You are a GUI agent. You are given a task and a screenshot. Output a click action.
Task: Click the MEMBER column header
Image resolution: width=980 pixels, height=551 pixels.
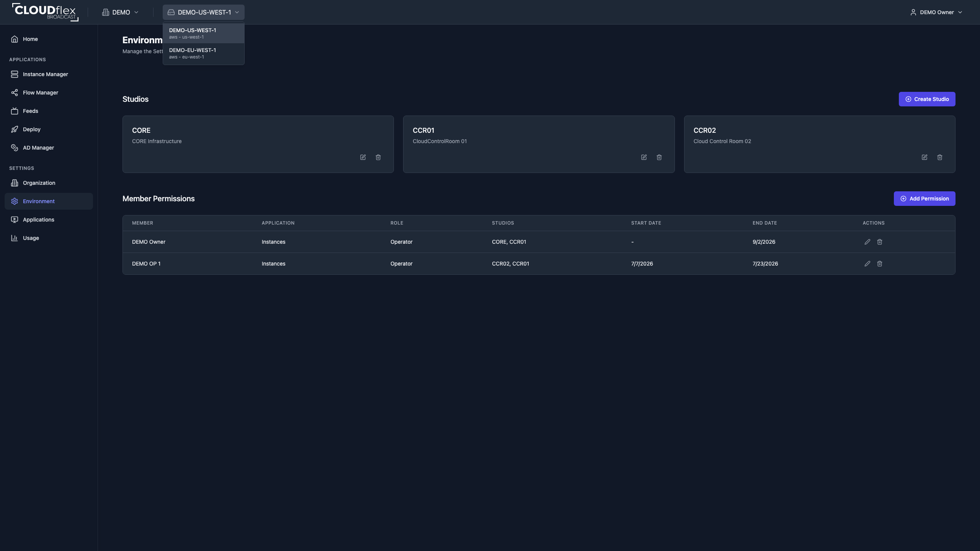click(x=142, y=223)
